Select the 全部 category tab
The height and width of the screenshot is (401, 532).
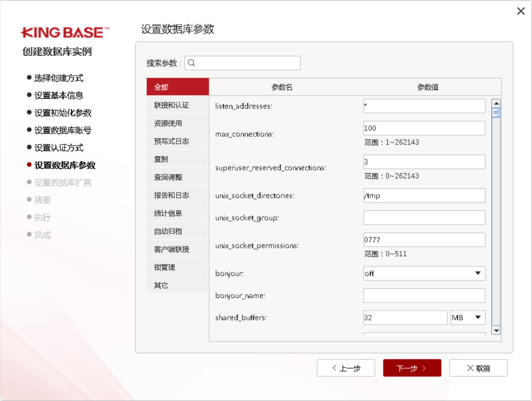click(177, 87)
